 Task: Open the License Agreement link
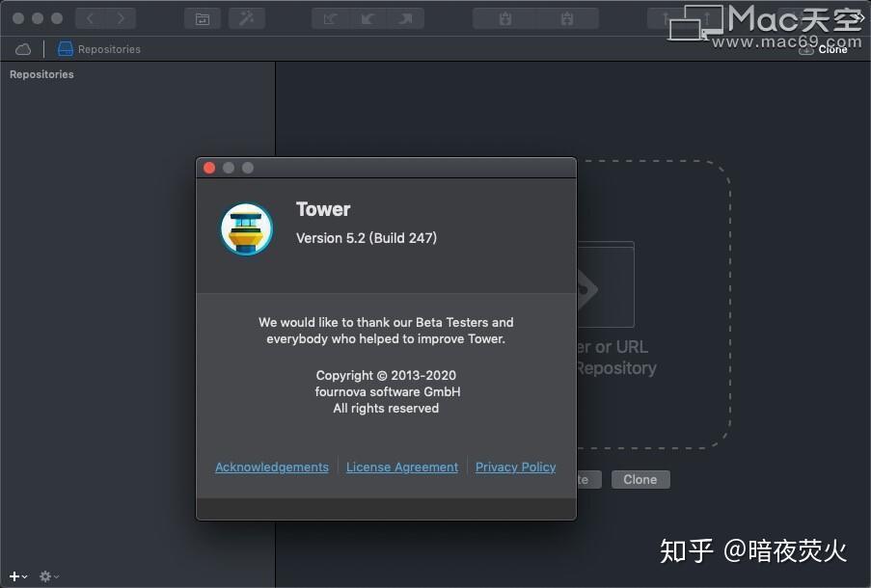(x=402, y=467)
